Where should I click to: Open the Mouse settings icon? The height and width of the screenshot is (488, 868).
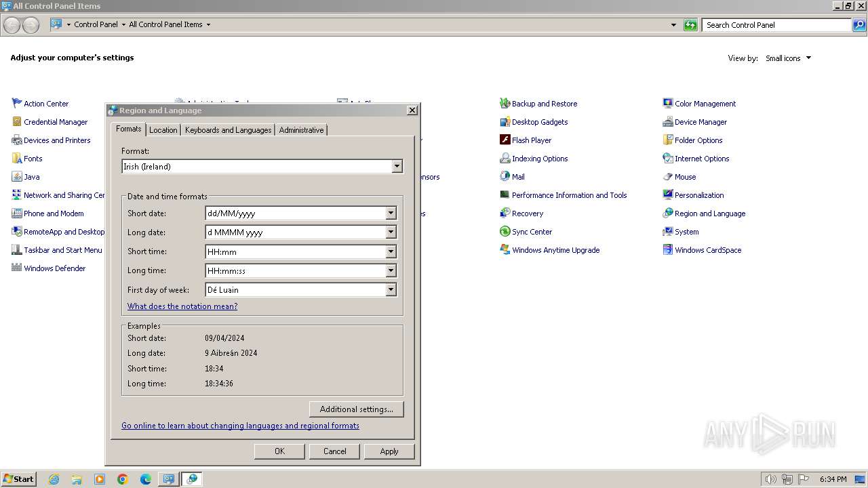(668, 177)
